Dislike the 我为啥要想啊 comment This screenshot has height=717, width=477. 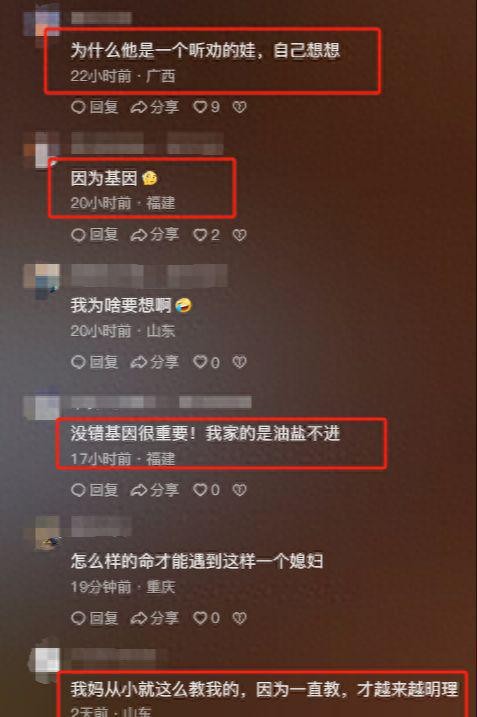coord(239,362)
